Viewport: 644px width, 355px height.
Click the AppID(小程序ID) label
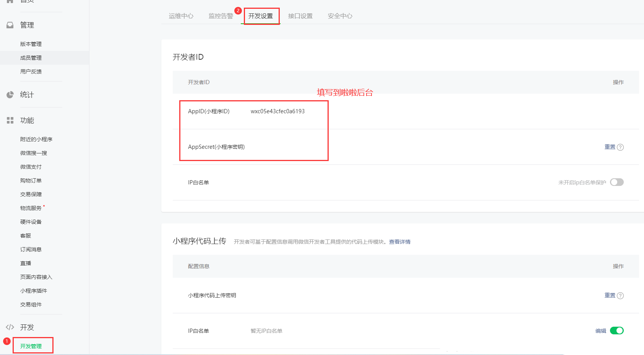click(x=209, y=111)
